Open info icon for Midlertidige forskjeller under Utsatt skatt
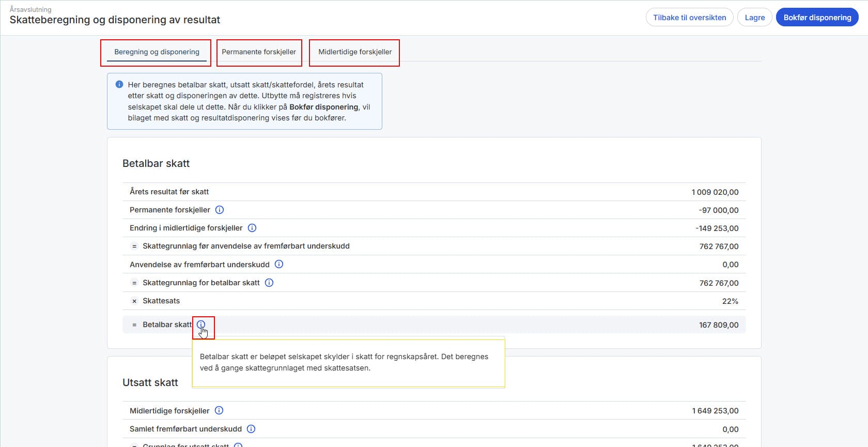The height and width of the screenshot is (447, 868). click(x=219, y=410)
